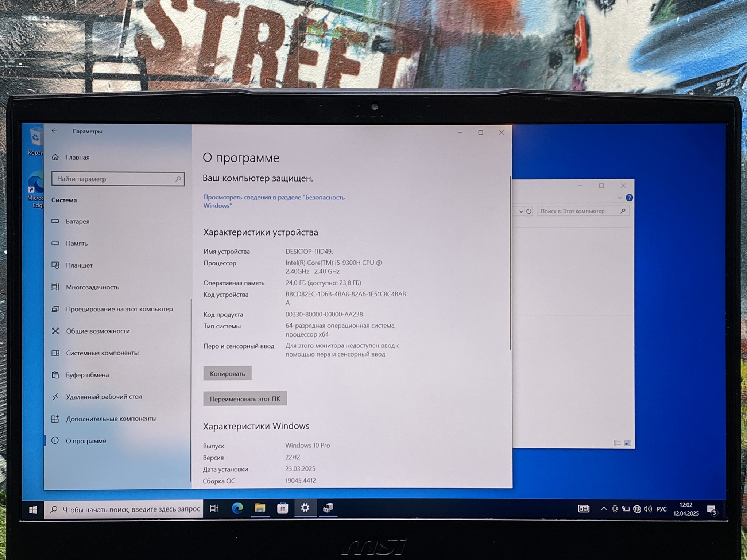This screenshot has width=747, height=560.
Task: Open Удаленный рабочий стол settings
Action: 103,397
